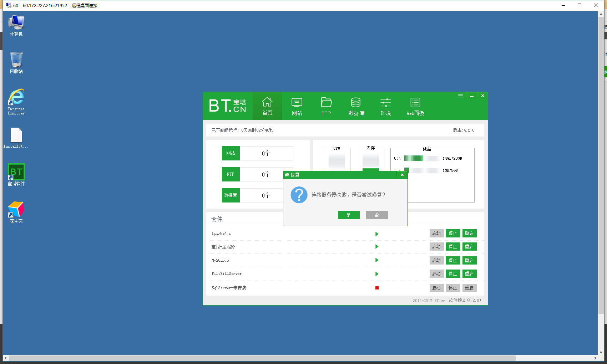This screenshot has width=607, height=364.
Task: Click the 软件版本(4.2.0) footer text
Action: 465,300
